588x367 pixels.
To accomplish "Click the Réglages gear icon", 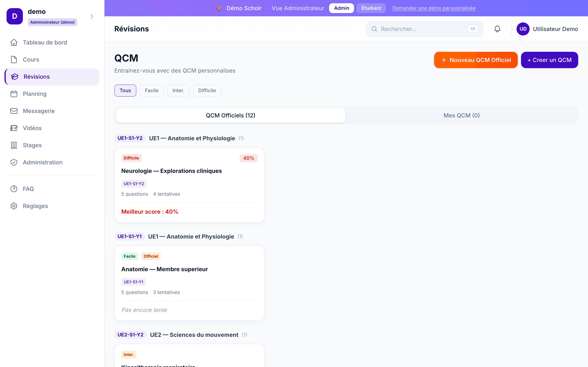I will 14,206.
